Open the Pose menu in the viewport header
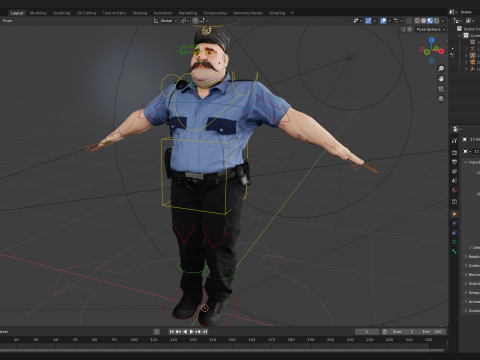The image size is (480, 360). pos(7,21)
